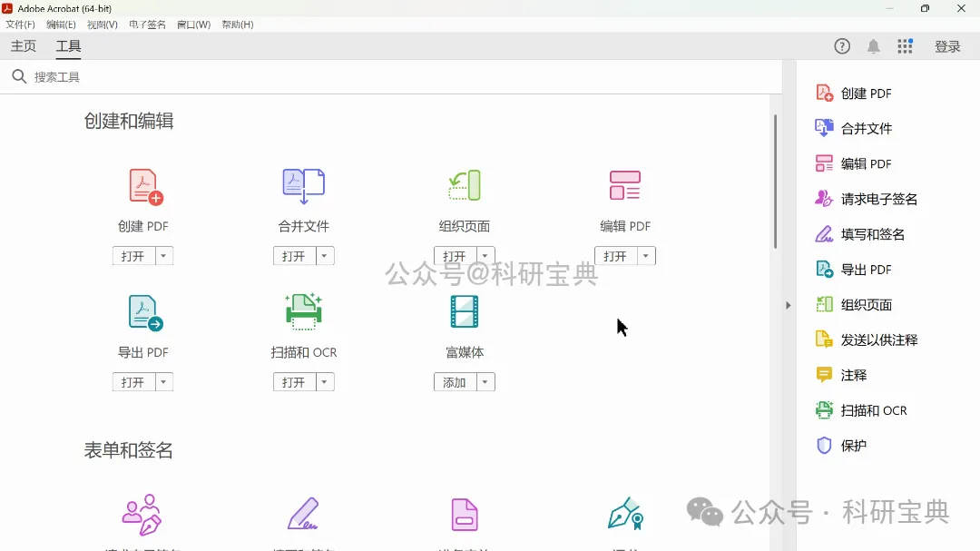The image size is (980, 551).
Task: Open the 视图(V) menu
Action: (103, 25)
